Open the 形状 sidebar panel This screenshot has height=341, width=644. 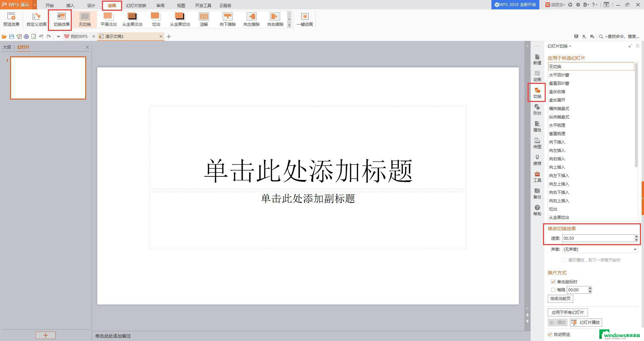tap(537, 110)
